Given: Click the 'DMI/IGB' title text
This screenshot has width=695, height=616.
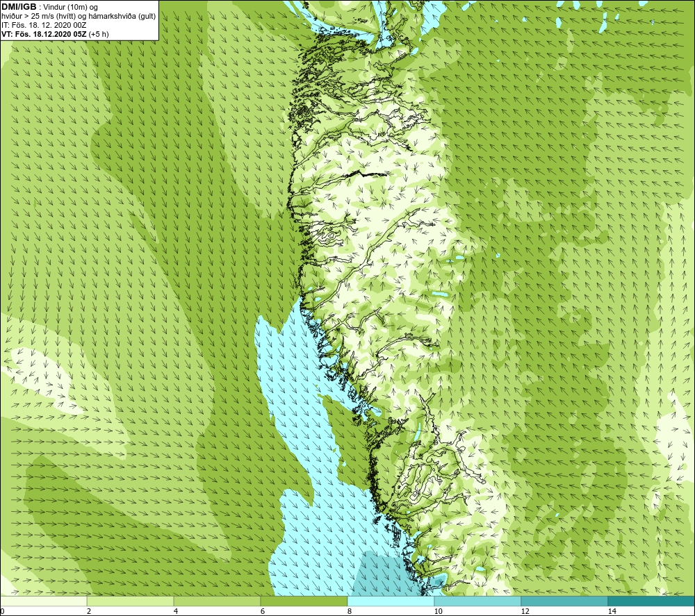Looking at the screenshot, I should pyautogui.click(x=19, y=7).
